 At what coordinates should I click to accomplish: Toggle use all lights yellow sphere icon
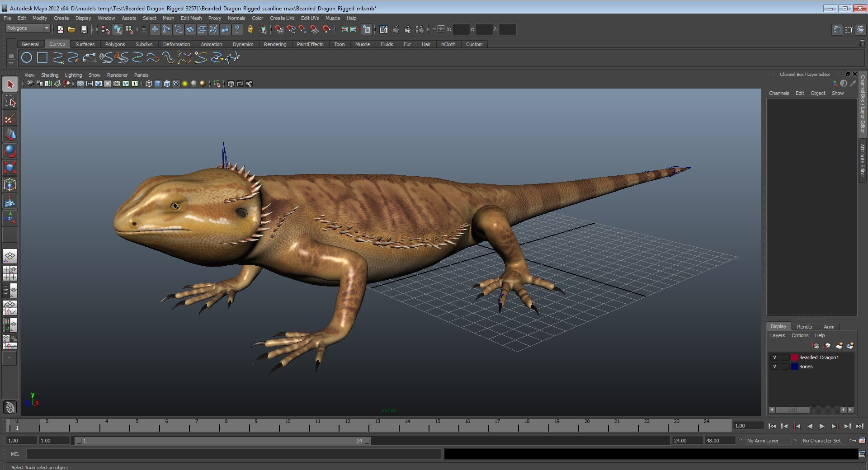(x=185, y=84)
